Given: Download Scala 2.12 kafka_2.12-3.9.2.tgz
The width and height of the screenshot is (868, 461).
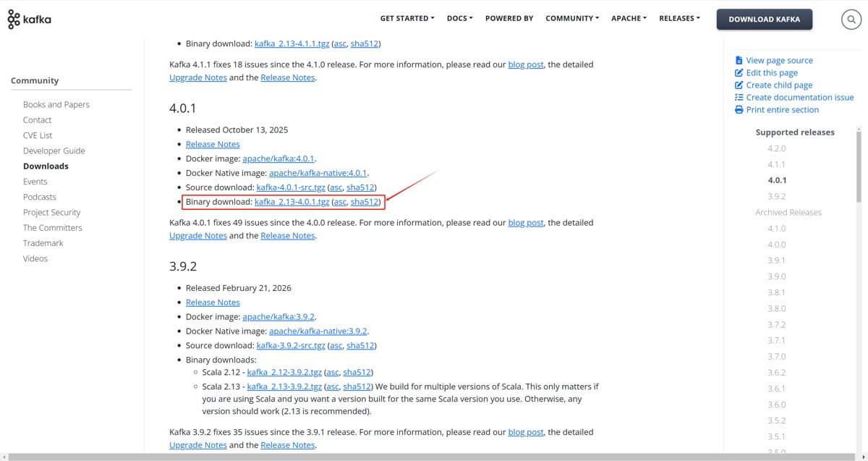Looking at the screenshot, I should coord(284,373).
